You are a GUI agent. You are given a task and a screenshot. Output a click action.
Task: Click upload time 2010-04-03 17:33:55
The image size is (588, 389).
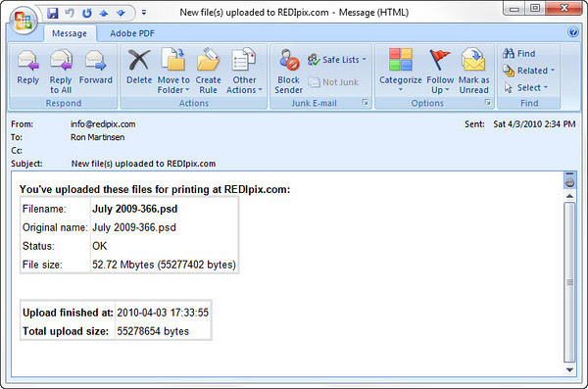pos(163,313)
